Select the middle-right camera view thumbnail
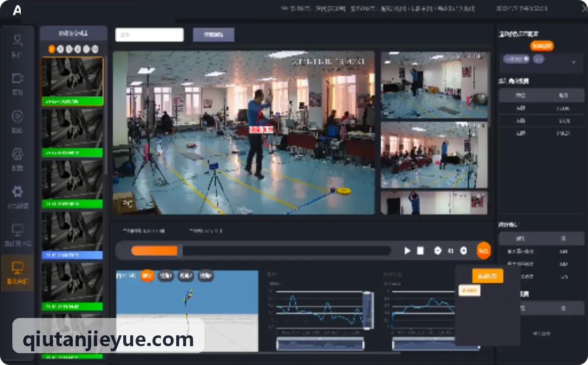588x365 pixels. point(434,155)
